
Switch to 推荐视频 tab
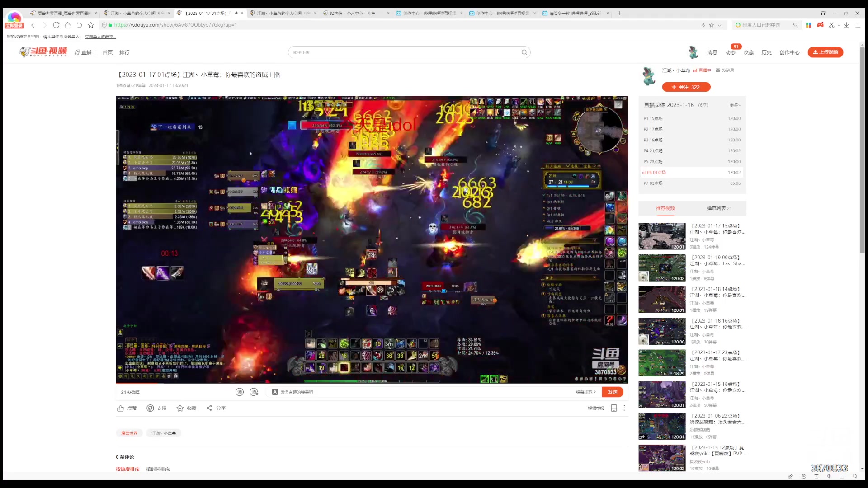click(x=665, y=208)
